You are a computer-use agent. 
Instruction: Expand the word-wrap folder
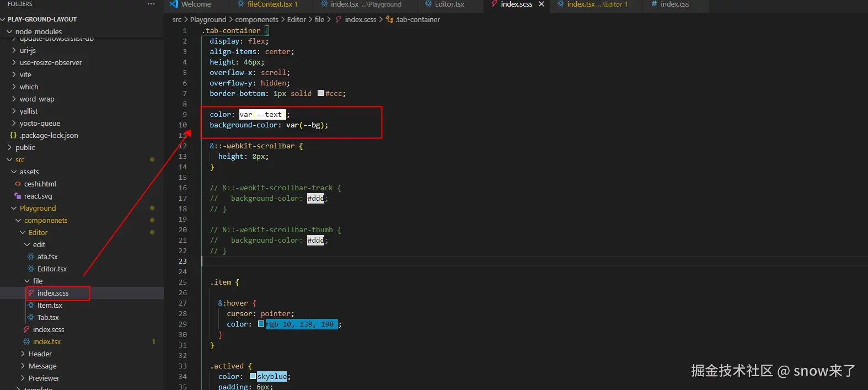[x=37, y=99]
